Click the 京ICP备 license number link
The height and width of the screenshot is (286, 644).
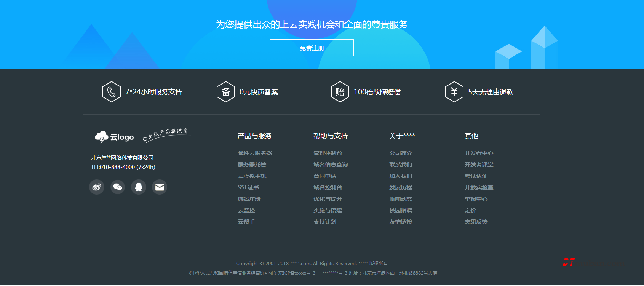point(297,273)
